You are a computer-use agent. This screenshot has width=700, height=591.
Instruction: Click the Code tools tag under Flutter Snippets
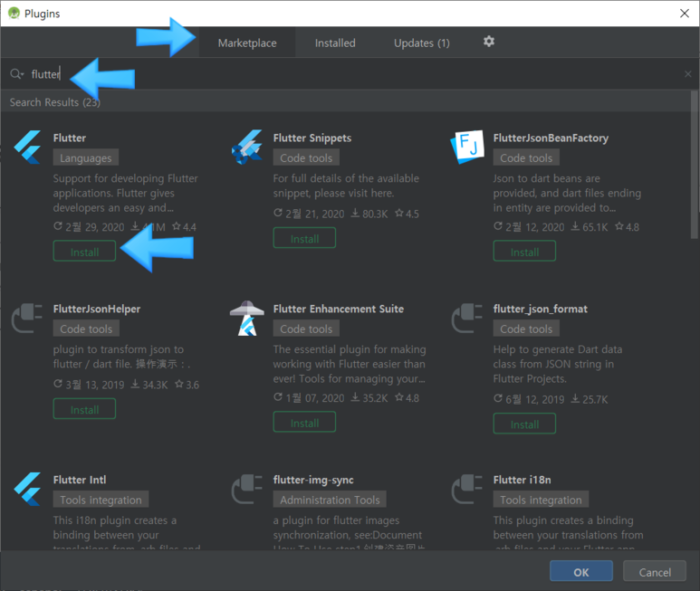[x=306, y=157]
